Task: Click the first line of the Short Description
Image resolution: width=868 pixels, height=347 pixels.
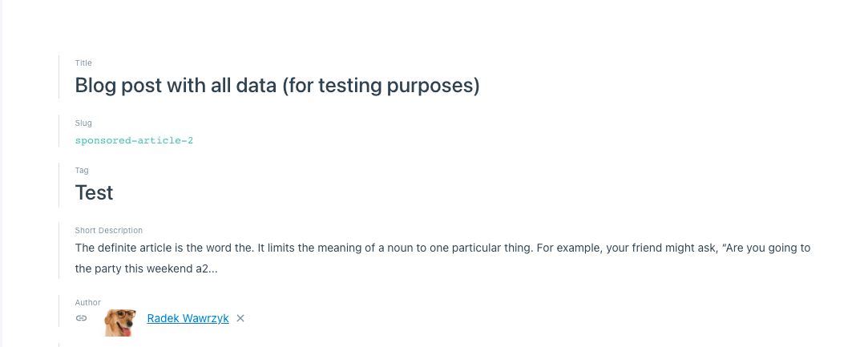Action: (442, 248)
